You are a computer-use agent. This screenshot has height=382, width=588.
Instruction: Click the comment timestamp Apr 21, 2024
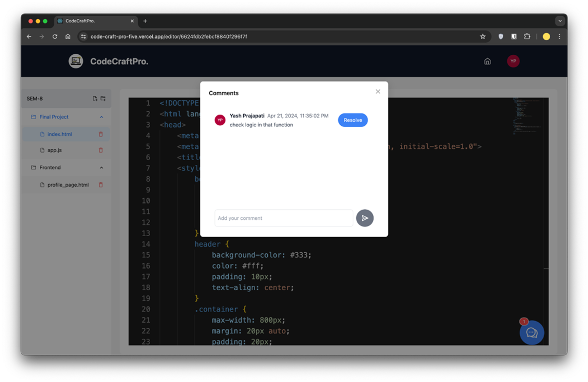pos(298,116)
